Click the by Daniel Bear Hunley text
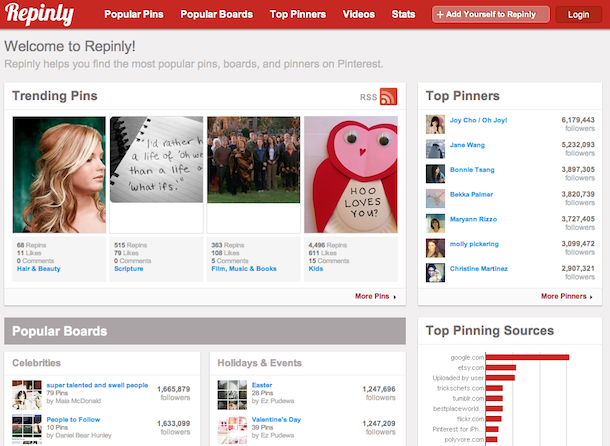The image size is (610, 446). click(79, 435)
